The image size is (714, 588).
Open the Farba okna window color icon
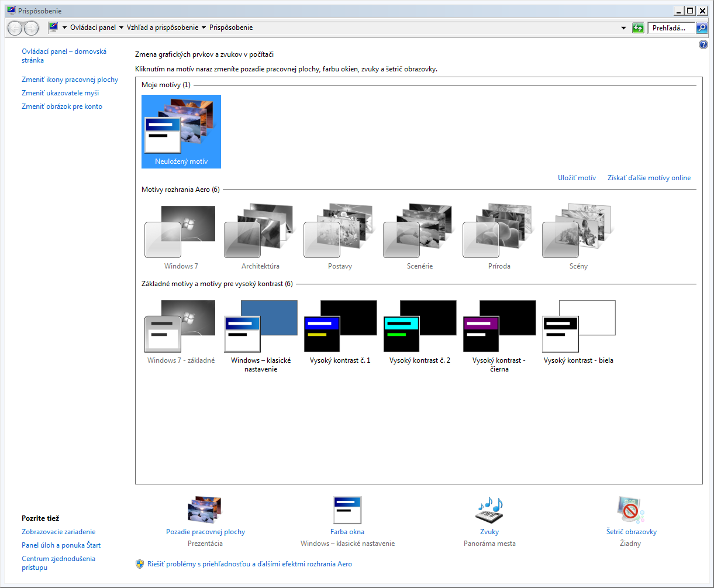click(347, 510)
